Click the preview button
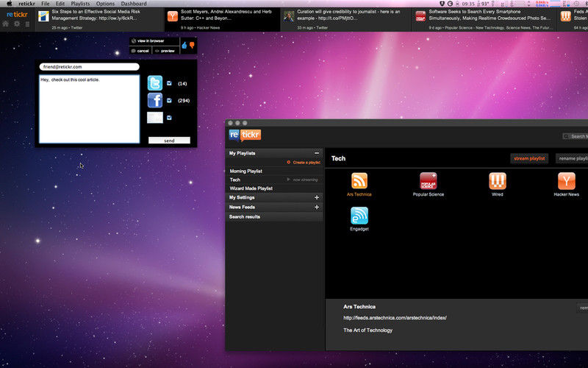 tap(165, 51)
